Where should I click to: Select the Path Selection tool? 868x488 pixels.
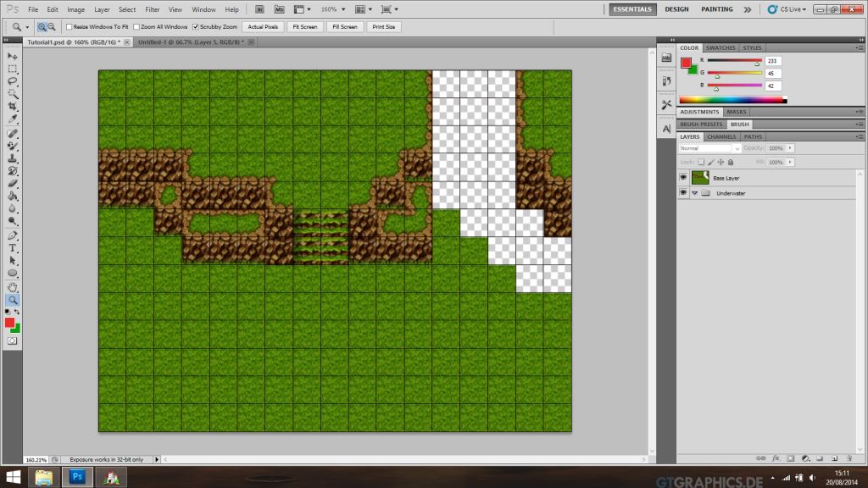tap(12, 261)
